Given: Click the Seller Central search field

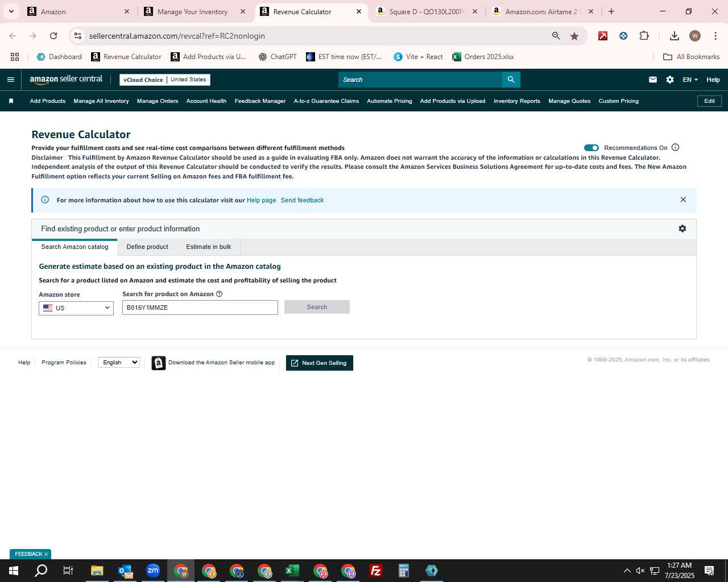Looking at the screenshot, I should click(420, 80).
